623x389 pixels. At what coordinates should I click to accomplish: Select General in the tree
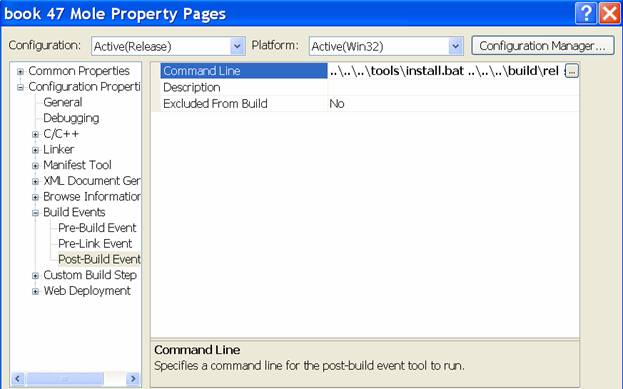(63, 102)
